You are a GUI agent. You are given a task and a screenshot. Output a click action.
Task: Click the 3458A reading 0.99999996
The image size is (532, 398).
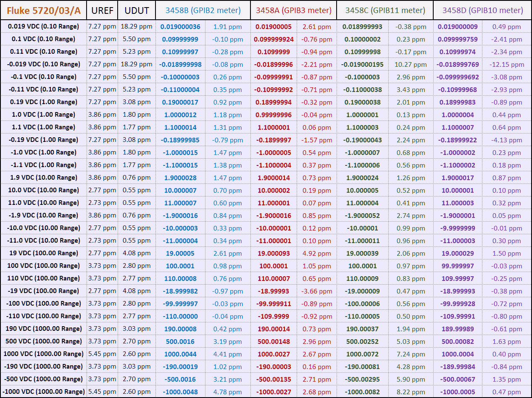[274, 115]
